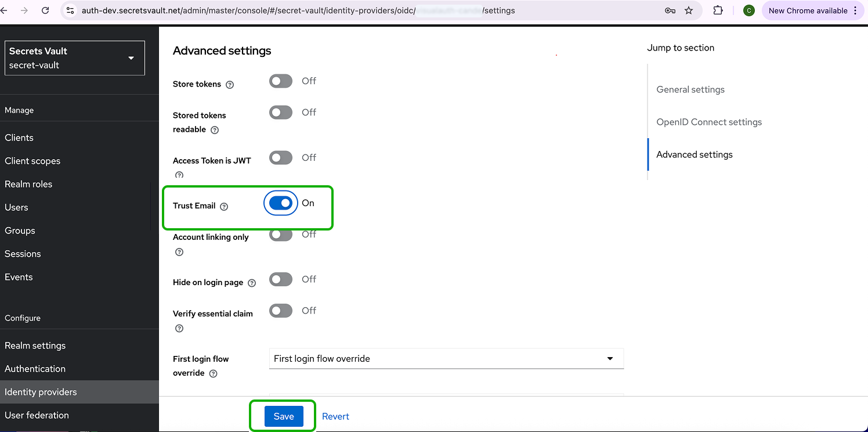Open the Users page in sidebar
Viewport: 868px width, 432px height.
[16, 207]
